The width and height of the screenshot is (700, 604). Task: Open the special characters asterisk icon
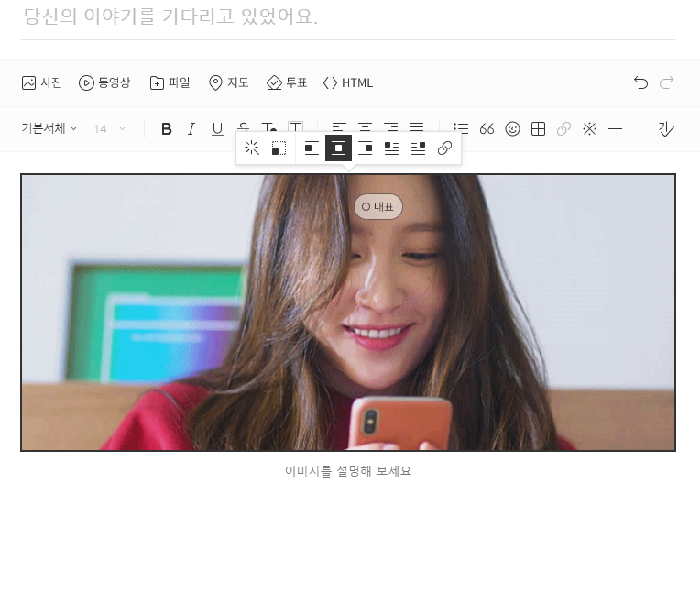coord(590,129)
